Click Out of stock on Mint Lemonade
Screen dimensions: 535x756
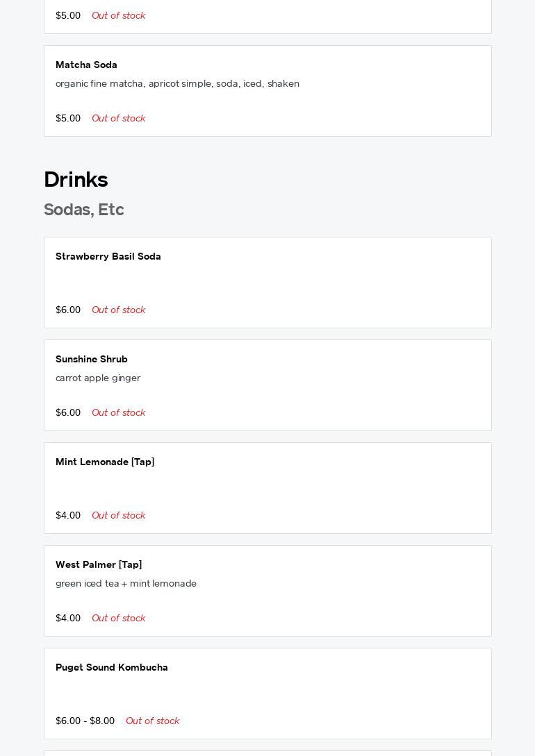(x=118, y=515)
